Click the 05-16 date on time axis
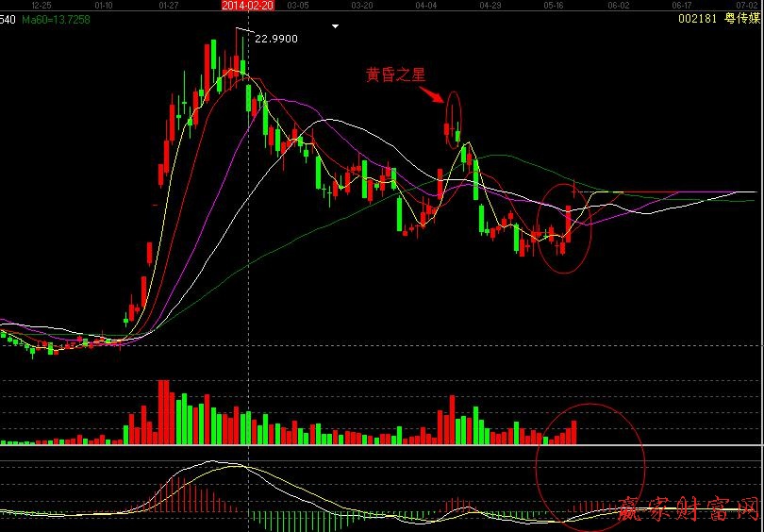The width and height of the screenshot is (764, 532). click(x=555, y=5)
